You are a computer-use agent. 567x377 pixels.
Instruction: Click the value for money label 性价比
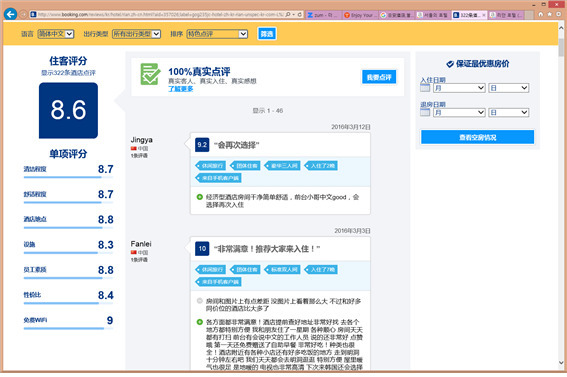pos(32,295)
